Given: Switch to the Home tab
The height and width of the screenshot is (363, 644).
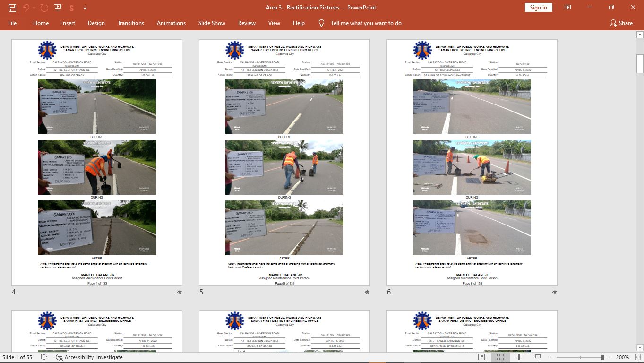Looking at the screenshot, I should click(x=41, y=23).
